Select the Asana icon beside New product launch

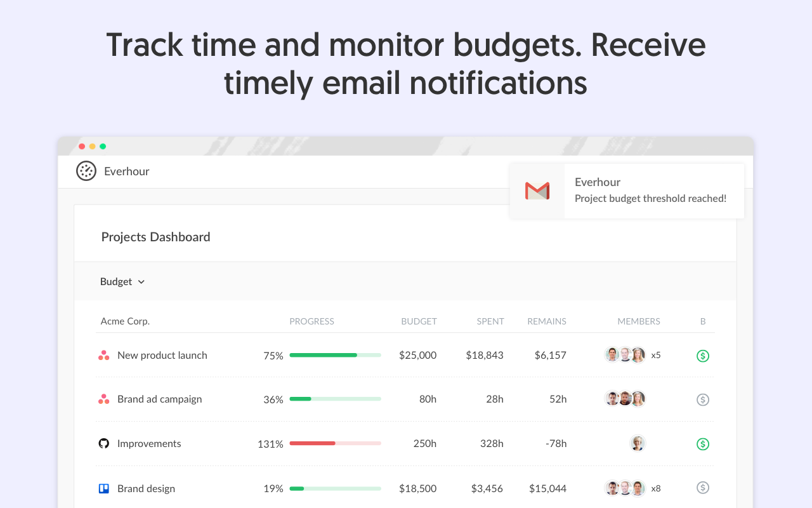(103, 355)
